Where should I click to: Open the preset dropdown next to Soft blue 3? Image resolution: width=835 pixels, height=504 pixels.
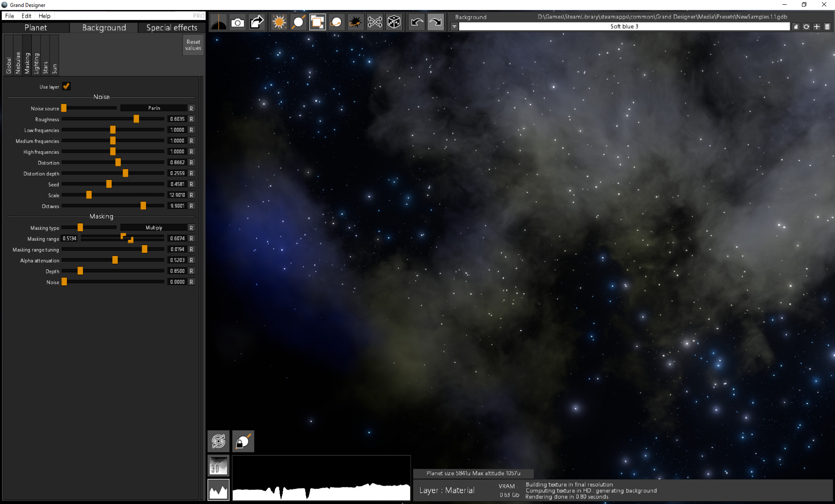pyautogui.click(x=454, y=26)
